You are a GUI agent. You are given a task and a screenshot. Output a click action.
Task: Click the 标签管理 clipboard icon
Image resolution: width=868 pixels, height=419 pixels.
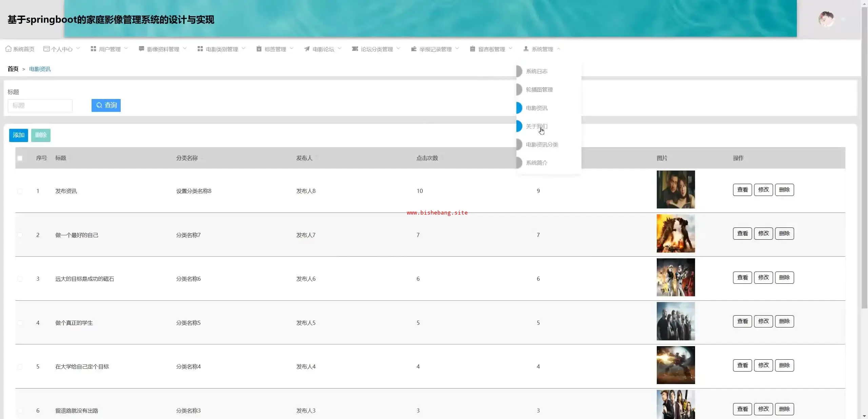point(259,49)
